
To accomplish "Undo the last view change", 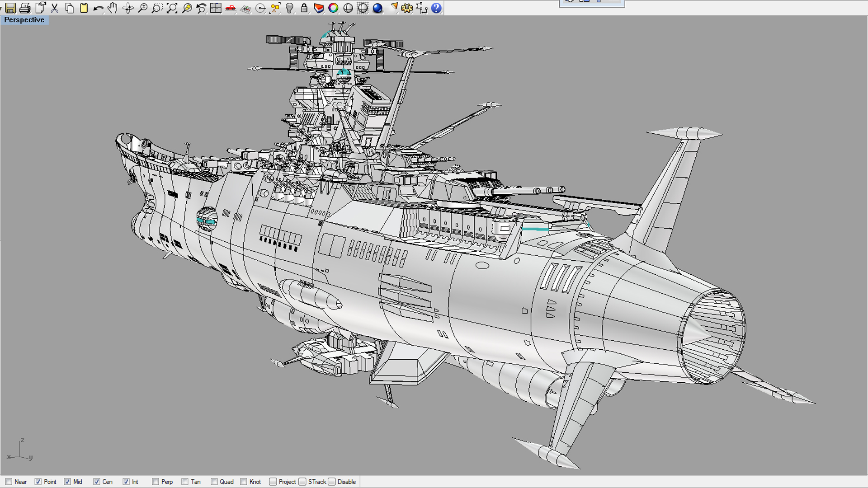I will [201, 8].
